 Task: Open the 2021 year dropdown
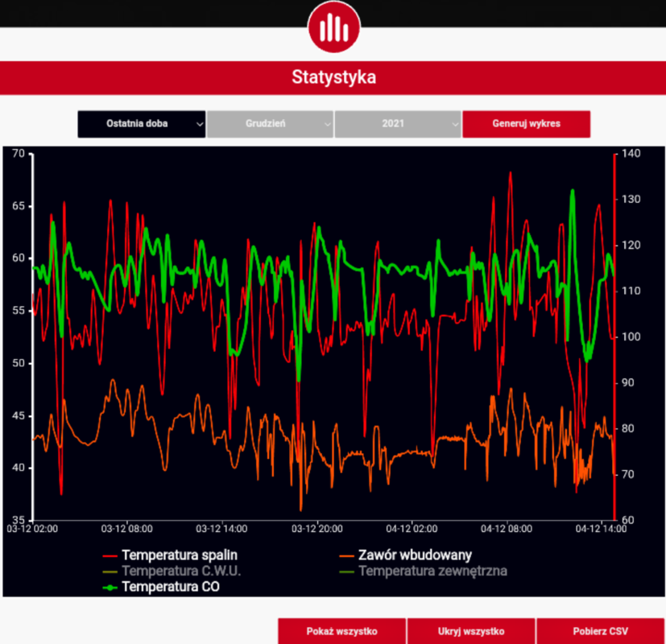point(397,124)
